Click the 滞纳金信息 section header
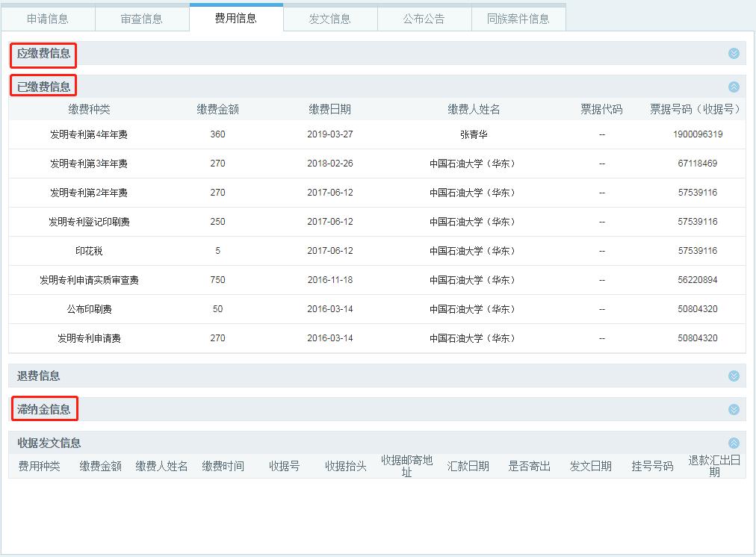756x557 pixels. [377, 410]
